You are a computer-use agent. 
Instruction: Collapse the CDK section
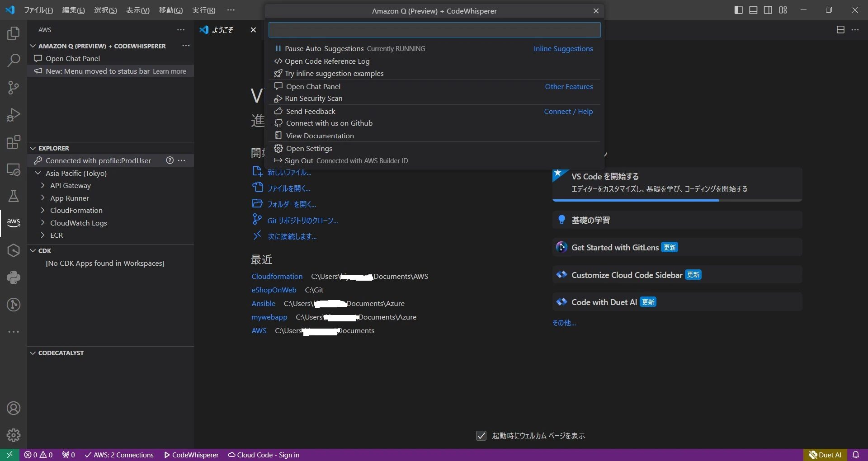pos(33,251)
